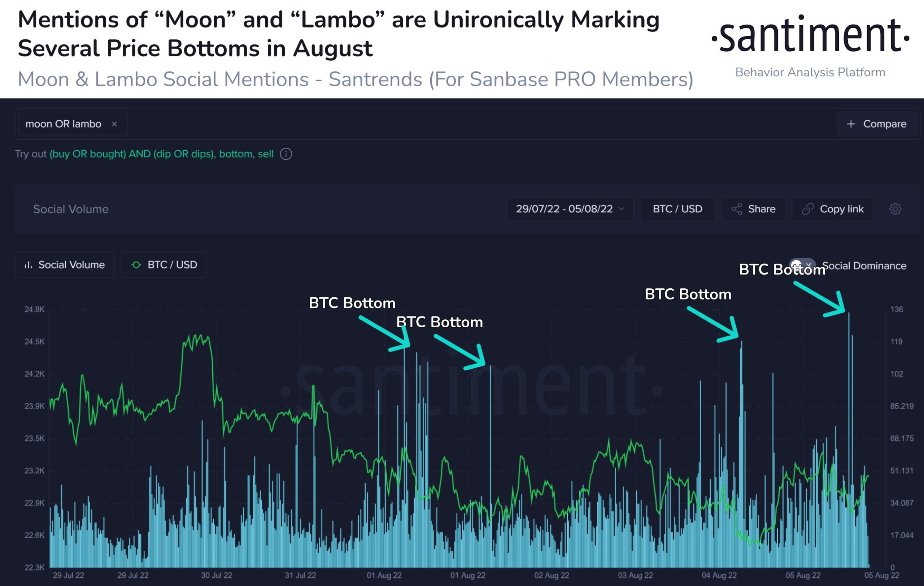Open the chart settings gear
Viewport: 924px width, 586px height.
pyautogui.click(x=895, y=209)
